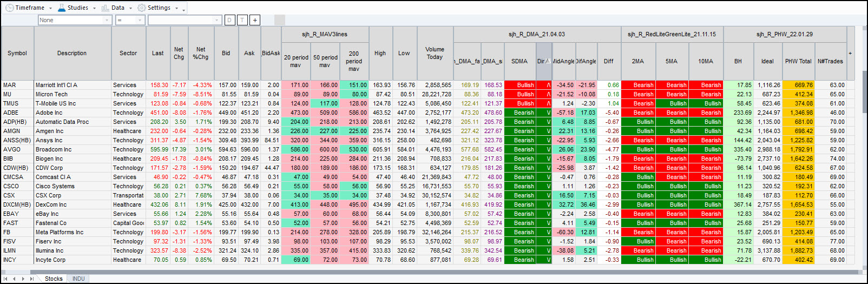
Task: Sort by the Volume Today column header
Action: 435,53
